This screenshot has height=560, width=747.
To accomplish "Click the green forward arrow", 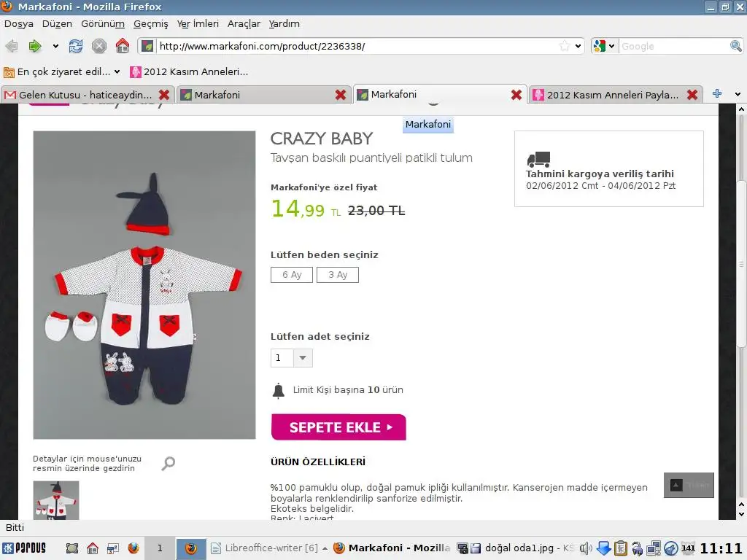I will coord(35,46).
